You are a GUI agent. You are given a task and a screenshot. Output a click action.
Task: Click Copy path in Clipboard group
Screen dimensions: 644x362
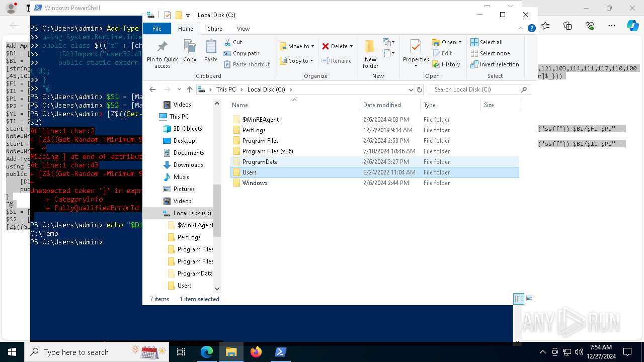[x=242, y=53]
